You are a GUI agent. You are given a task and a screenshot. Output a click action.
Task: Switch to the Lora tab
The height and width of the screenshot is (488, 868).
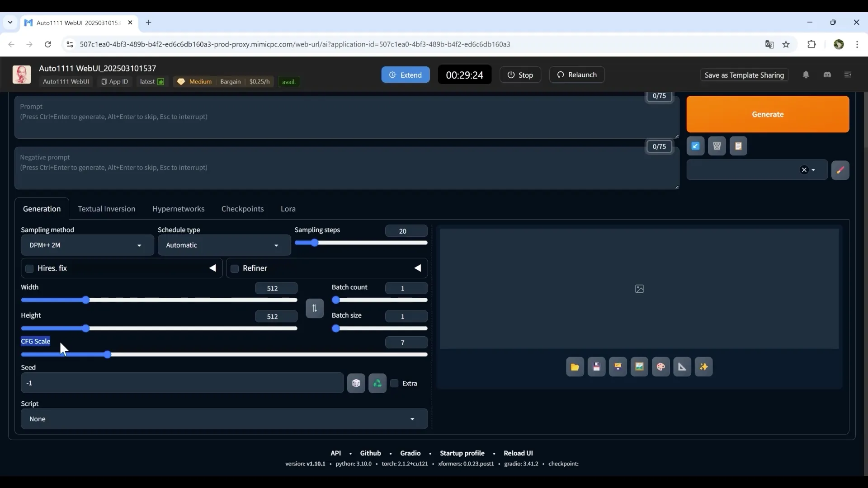(x=288, y=209)
